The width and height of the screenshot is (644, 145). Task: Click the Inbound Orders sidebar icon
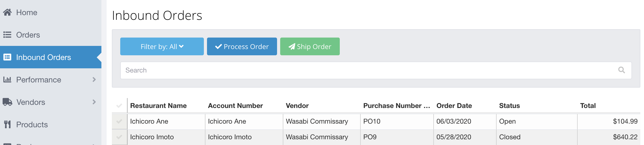(x=7, y=57)
